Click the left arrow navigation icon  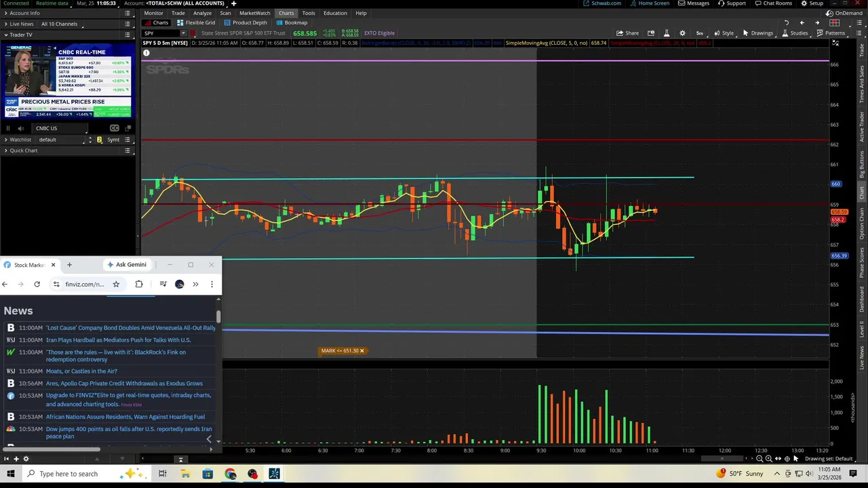pyautogui.click(x=802, y=23)
